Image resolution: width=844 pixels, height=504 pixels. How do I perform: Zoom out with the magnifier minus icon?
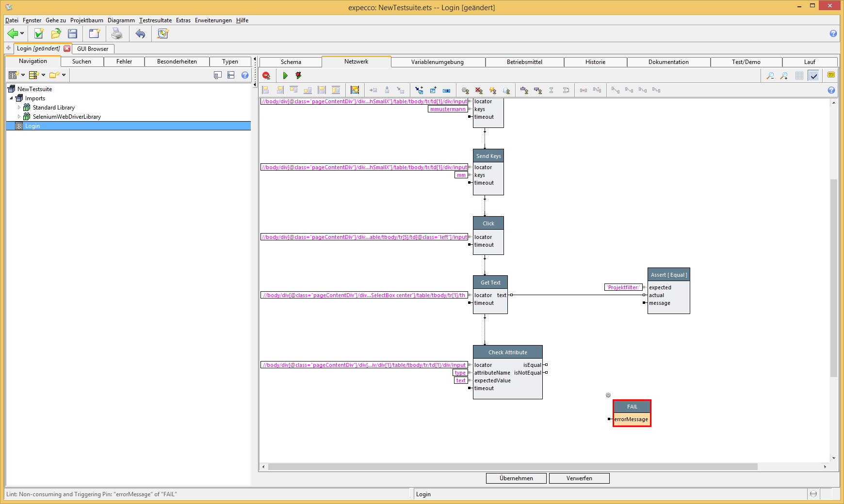coord(770,76)
